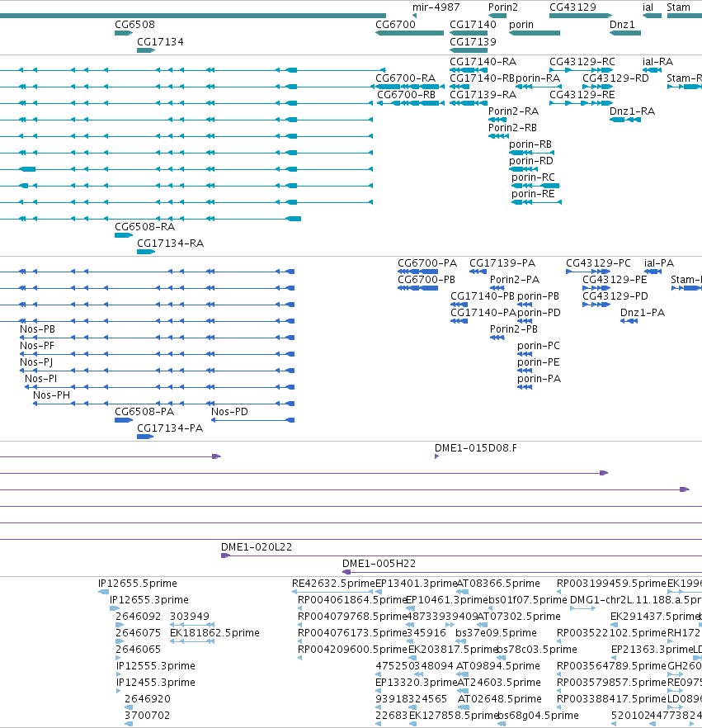Select the Dnz1 gene bar
The height and width of the screenshot is (728, 702).
pyautogui.click(x=625, y=33)
